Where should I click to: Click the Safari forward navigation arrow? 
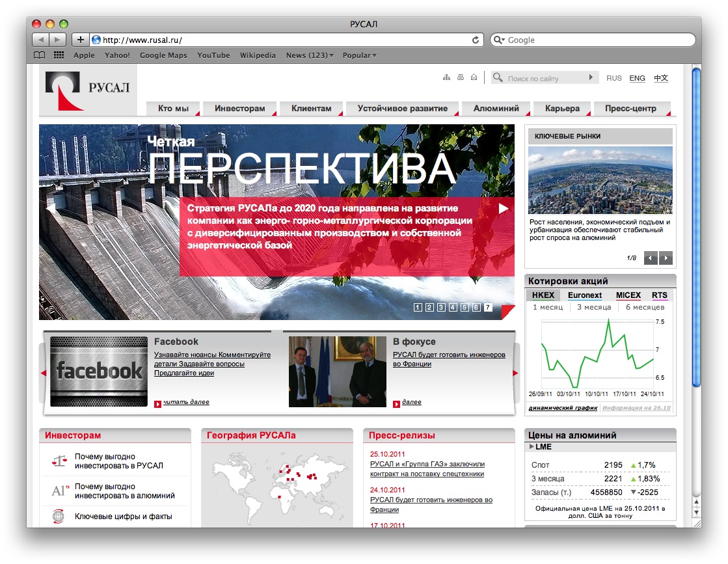click(57, 40)
